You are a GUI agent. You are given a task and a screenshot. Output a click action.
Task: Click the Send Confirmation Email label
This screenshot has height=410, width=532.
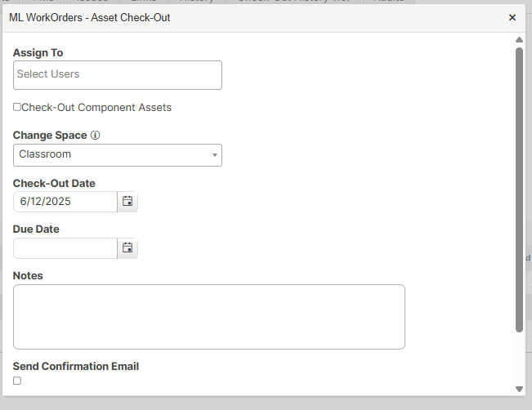pyautogui.click(x=76, y=366)
